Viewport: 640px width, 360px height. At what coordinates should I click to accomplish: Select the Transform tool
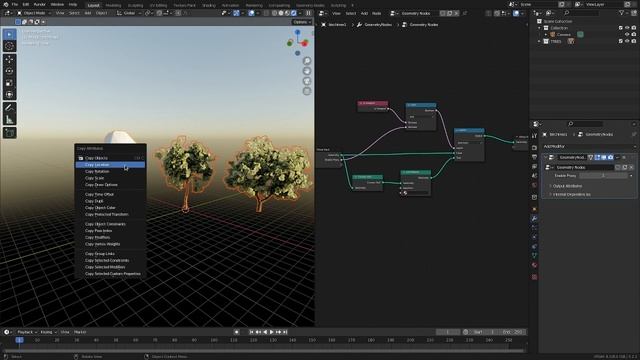point(9,94)
